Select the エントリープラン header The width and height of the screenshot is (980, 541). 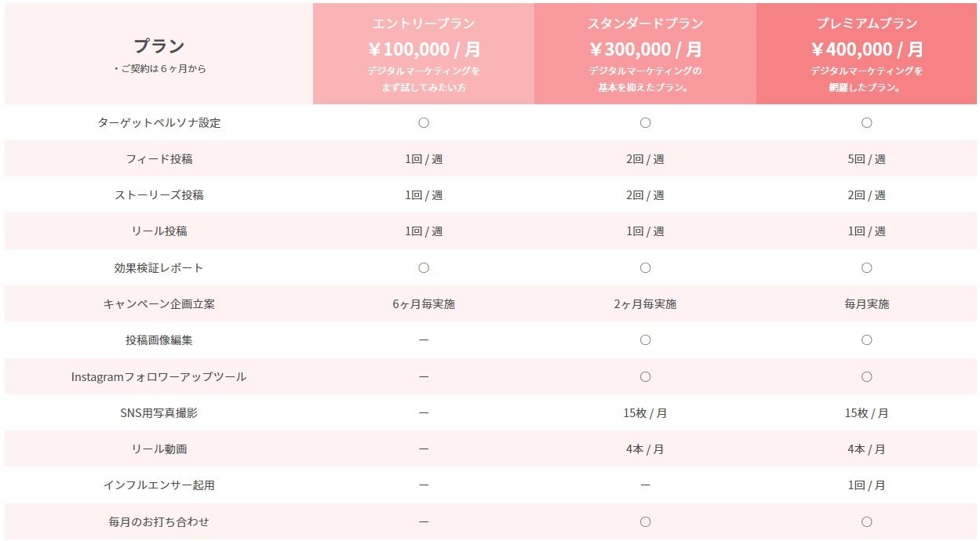(424, 24)
